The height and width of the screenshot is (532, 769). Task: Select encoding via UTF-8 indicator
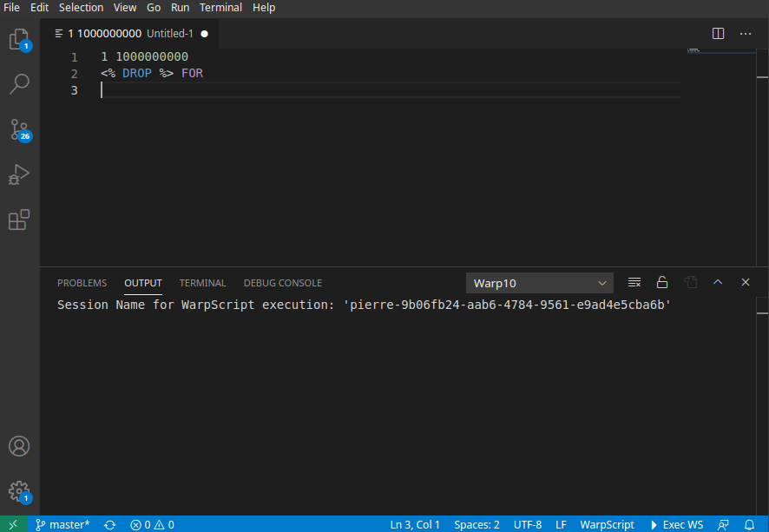528,524
